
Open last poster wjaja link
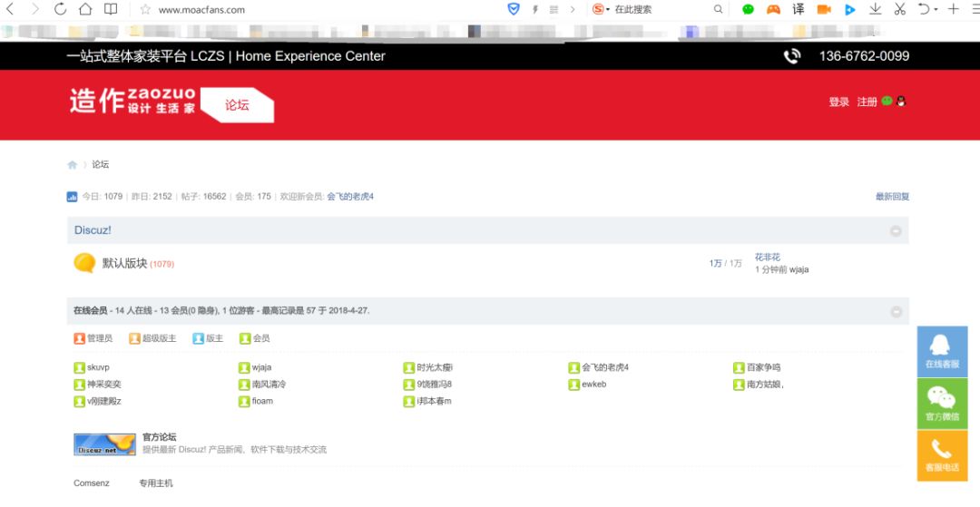pos(799,269)
